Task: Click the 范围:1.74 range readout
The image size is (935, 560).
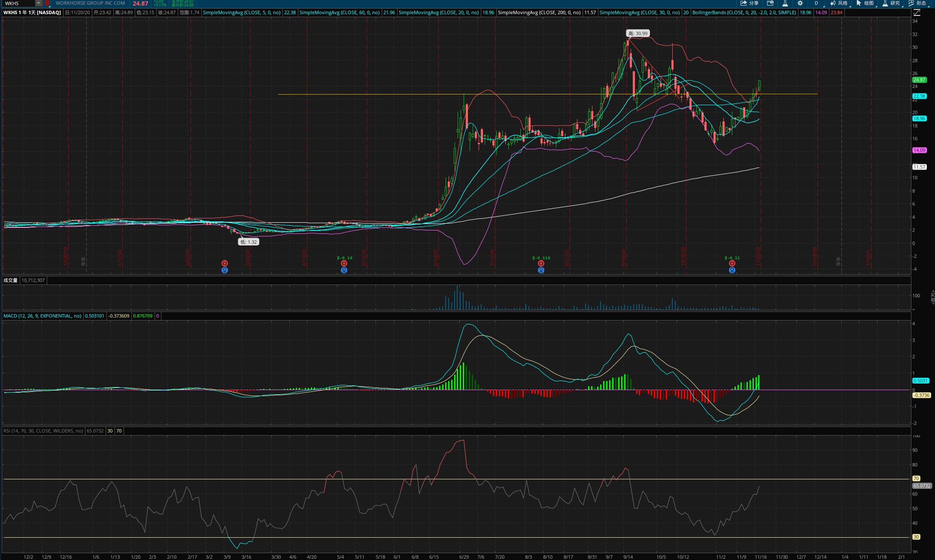Action: 189,12
